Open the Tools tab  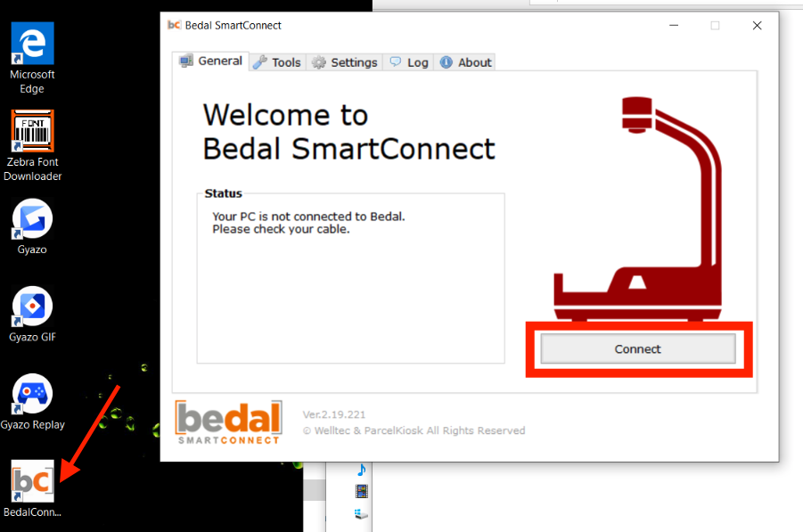click(277, 62)
